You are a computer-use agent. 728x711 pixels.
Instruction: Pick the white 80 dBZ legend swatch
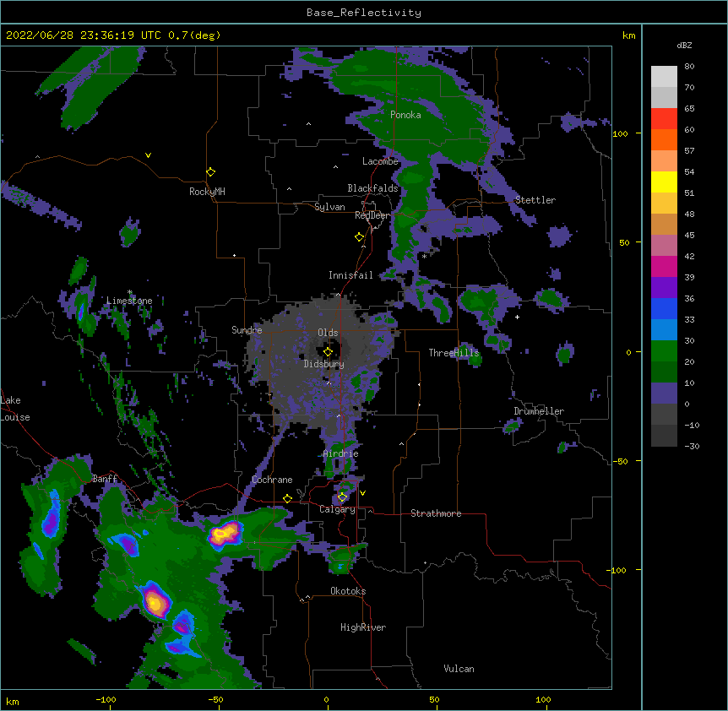(664, 77)
